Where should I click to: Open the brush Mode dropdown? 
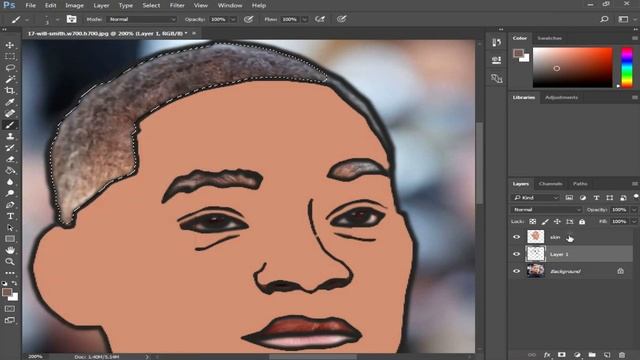(x=142, y=19)
